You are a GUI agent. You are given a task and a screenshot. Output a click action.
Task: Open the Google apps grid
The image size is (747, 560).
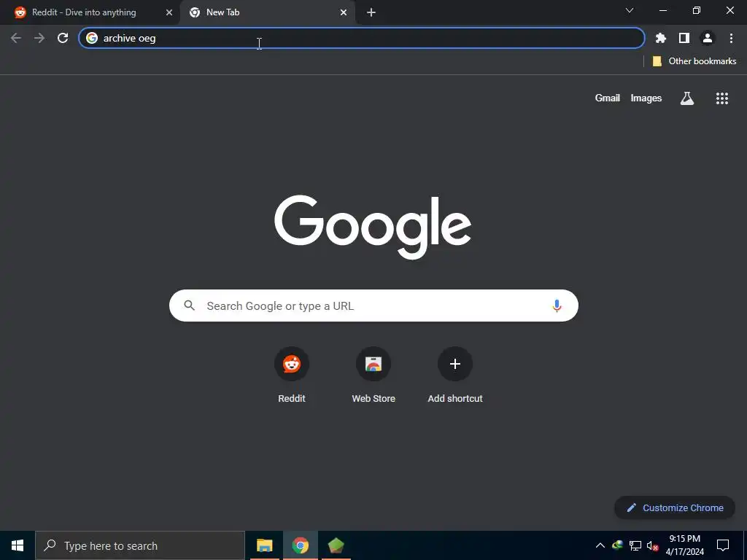722,98
